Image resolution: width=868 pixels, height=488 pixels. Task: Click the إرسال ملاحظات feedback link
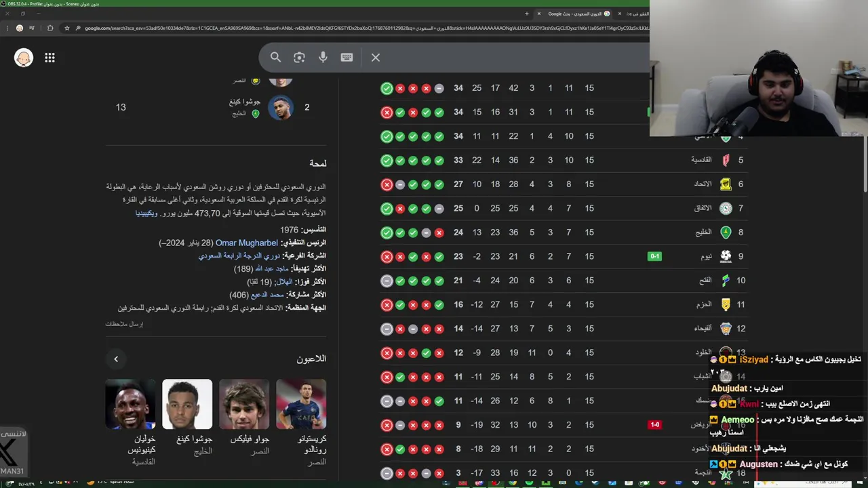(124, 324)
